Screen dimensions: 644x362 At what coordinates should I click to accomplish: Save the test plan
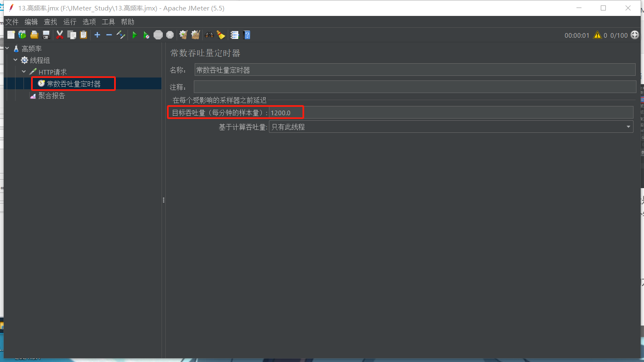click(46, 35)
